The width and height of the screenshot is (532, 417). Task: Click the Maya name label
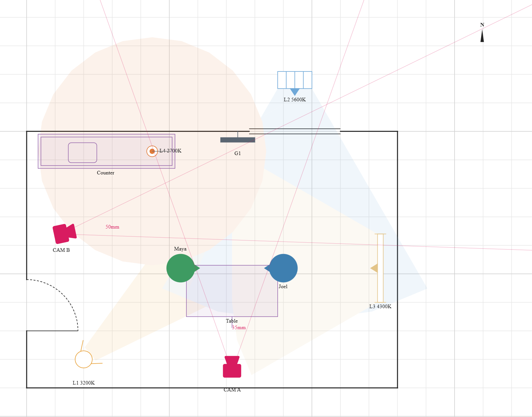tap(180, 249)
